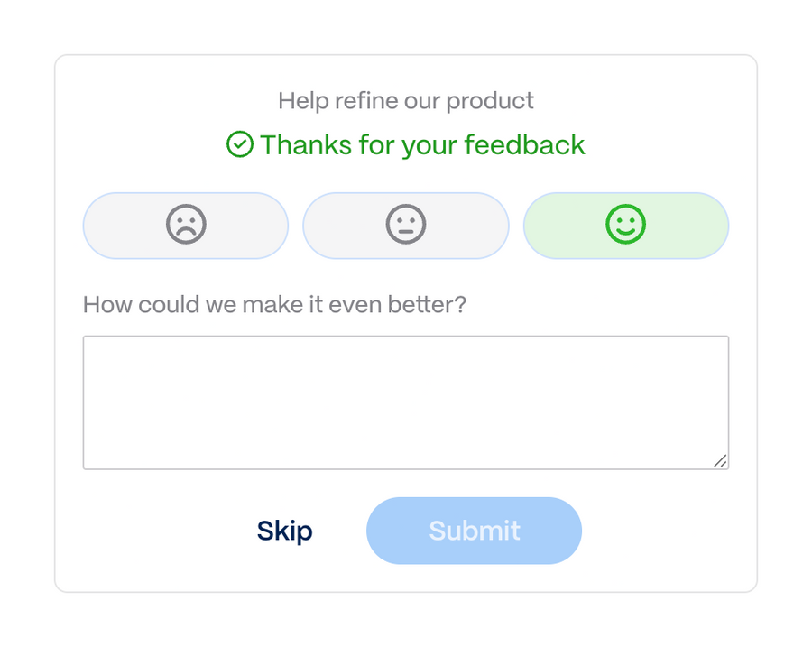Click the frowning mouth on the sad face
The image size is (812, 647).
point(186,233)
